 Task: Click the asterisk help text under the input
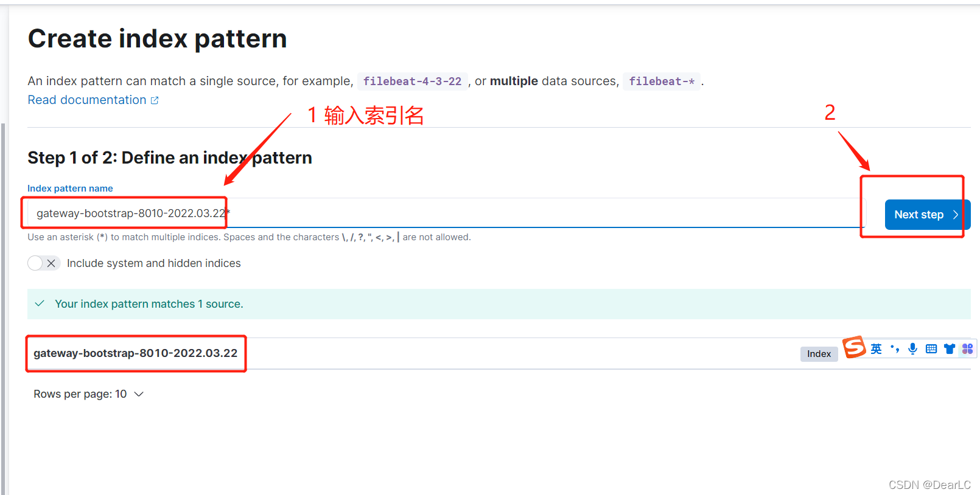pos(249,237)
